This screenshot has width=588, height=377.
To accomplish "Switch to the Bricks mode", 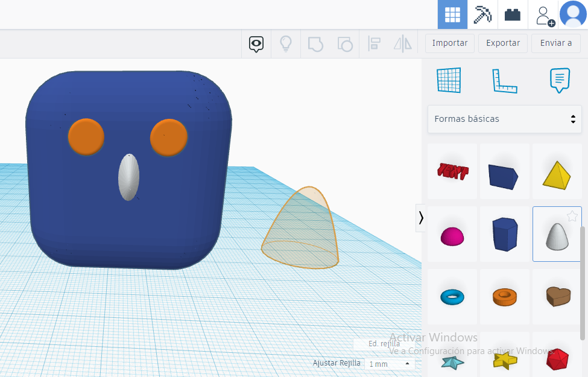I will click(512, 14).
